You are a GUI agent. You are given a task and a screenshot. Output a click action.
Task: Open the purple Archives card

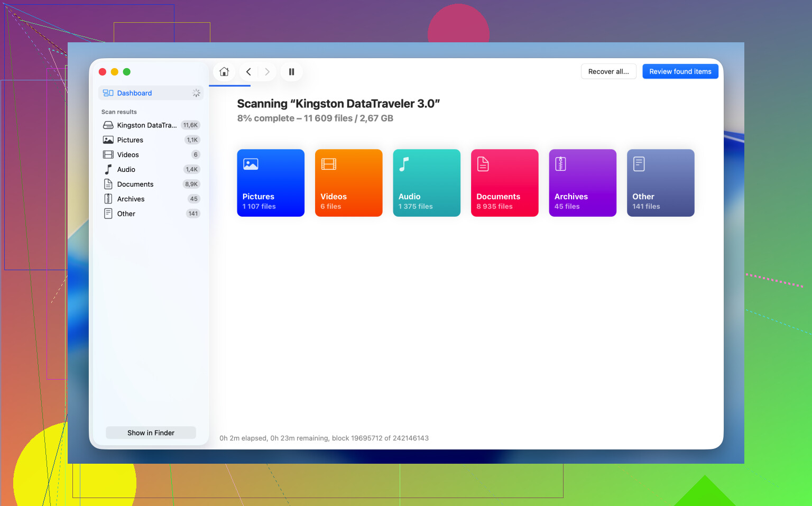point(583,183)
